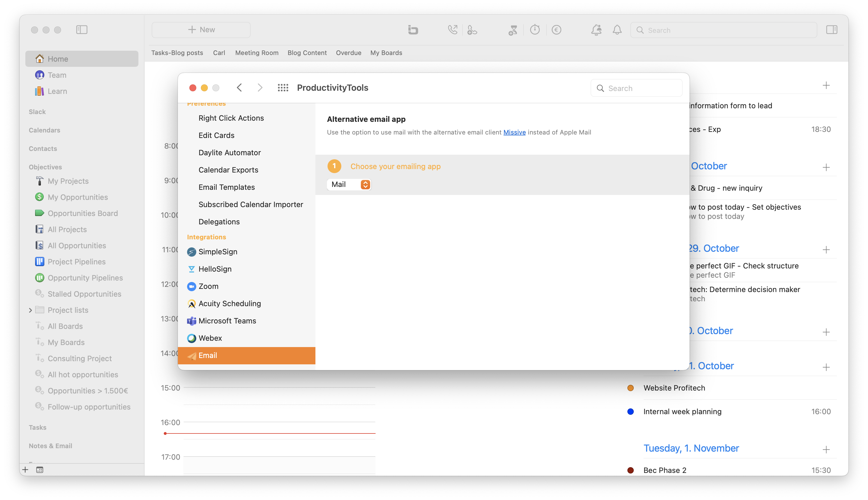
Task: Click the calendar icon at sidebar bottom
Action: pos(40,470)
